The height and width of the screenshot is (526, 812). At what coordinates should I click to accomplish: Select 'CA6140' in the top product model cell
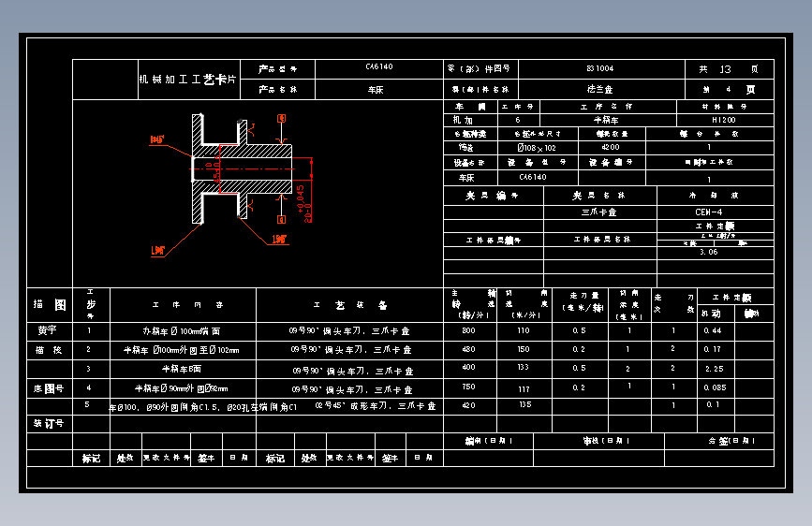379,66
